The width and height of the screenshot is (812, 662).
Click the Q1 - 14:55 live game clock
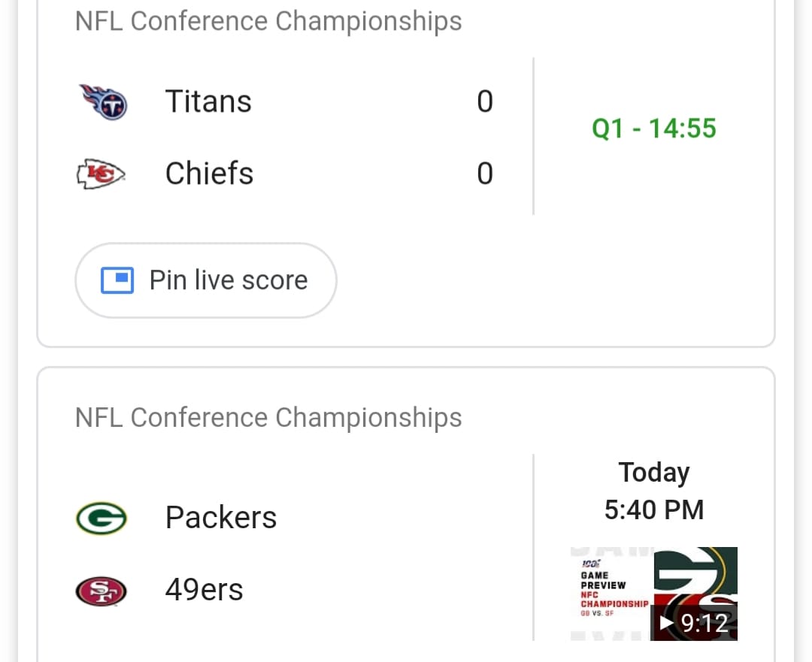[x=654, y=128]
